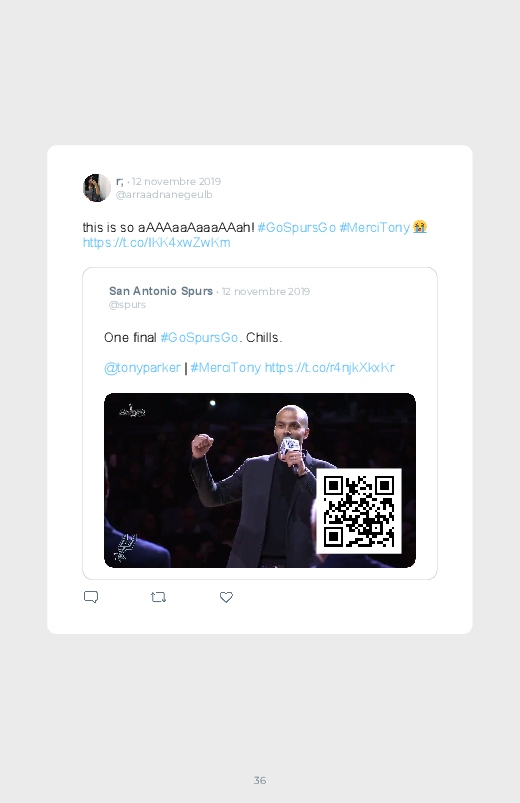The width and height of the screenshot is (520, 803).
Task: Click the QR code on the video
Action: coord(359,511)
